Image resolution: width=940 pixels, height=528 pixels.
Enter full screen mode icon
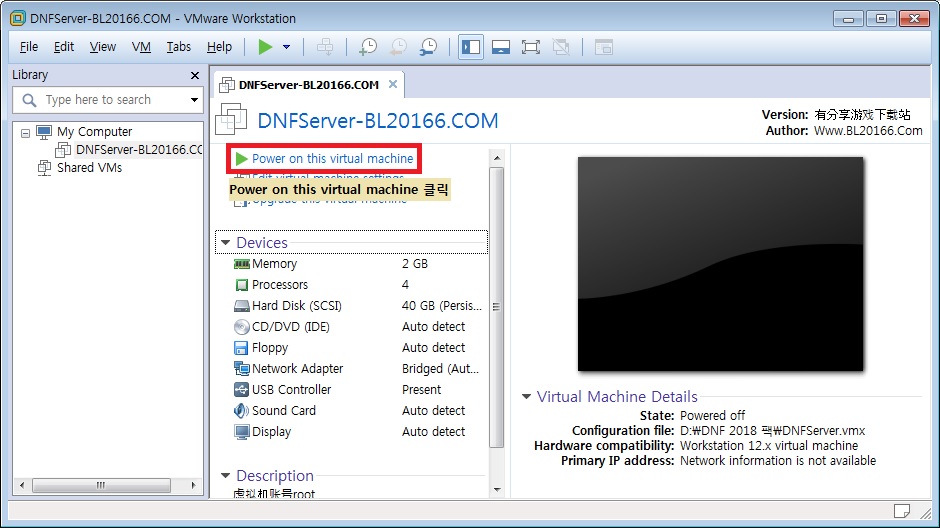[x=531, y=47]
